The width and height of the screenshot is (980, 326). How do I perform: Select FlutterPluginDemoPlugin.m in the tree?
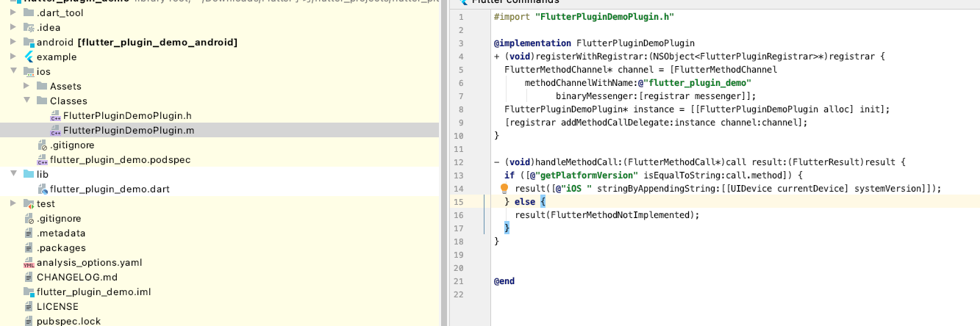click(129, 130)
